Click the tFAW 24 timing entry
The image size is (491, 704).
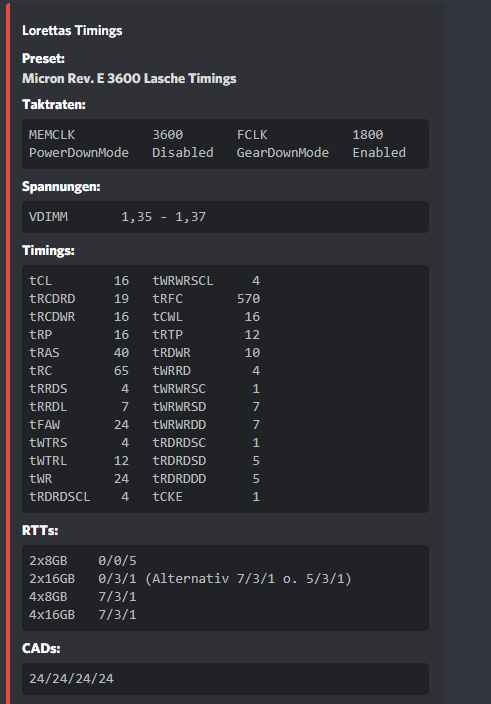point(79,425)
